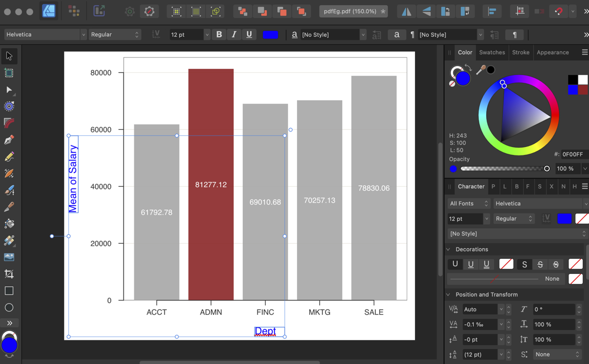Switch to the Swatches tab

tap(492, 53)
